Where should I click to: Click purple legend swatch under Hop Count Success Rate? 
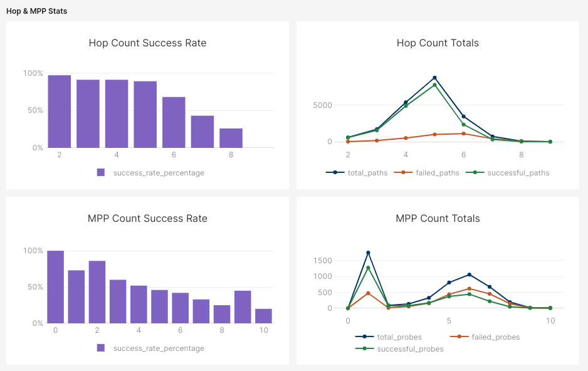(x=101, y=172)
